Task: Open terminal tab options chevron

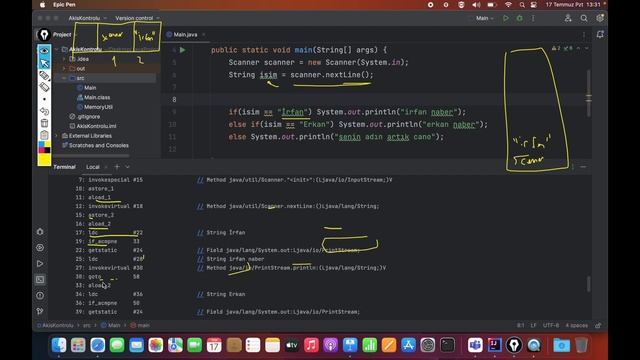Action: (x=128, y=167)
